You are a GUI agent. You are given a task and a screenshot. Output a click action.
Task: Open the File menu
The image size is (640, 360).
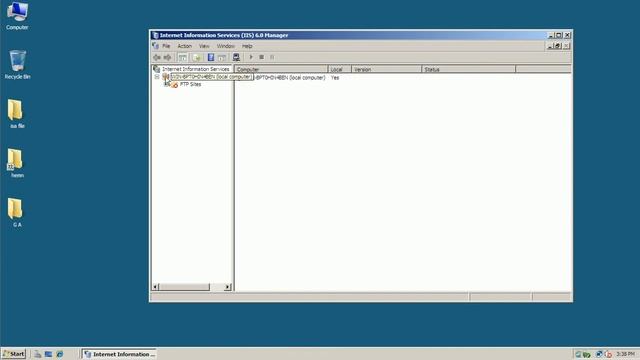tap(166, 46)
